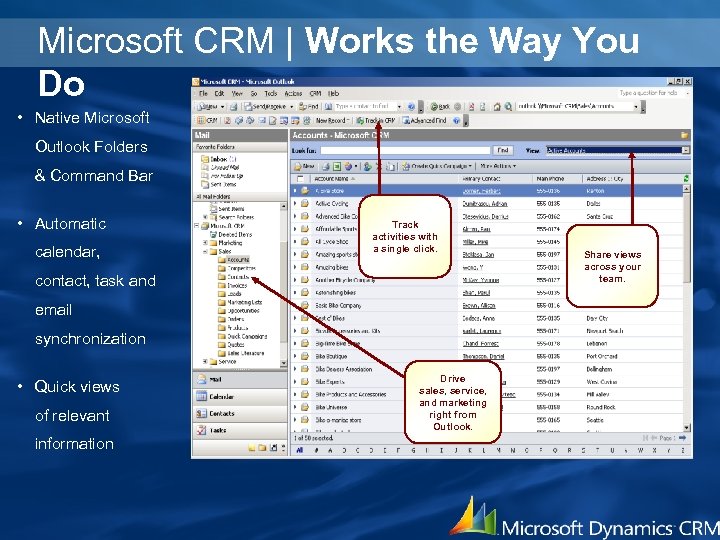Open the CRM toolbar button

pos(207,120)
